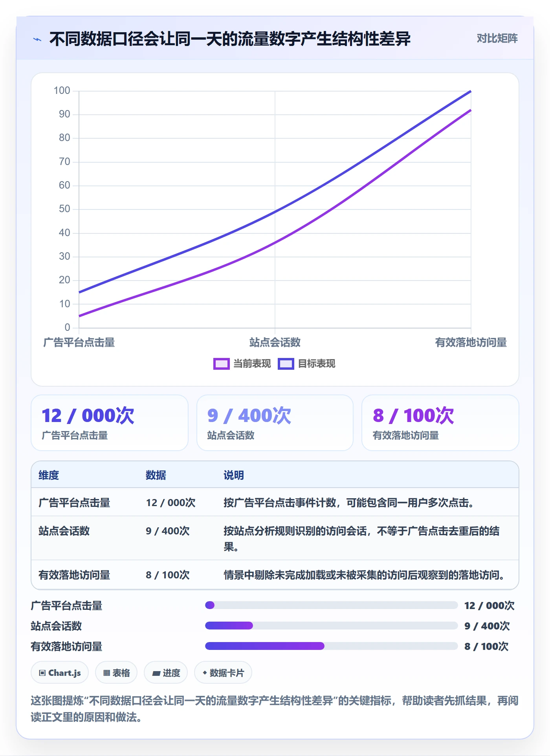
Task: Click the caption paragraph starting with 这张图提炼
Action: point(275,709)
